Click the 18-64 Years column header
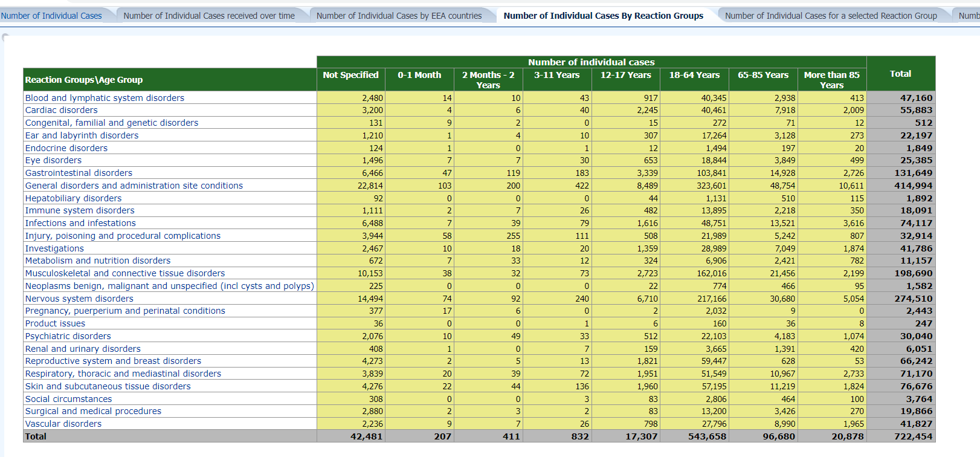The height and width of the screenshot is (457, 980). pos(694,75)
